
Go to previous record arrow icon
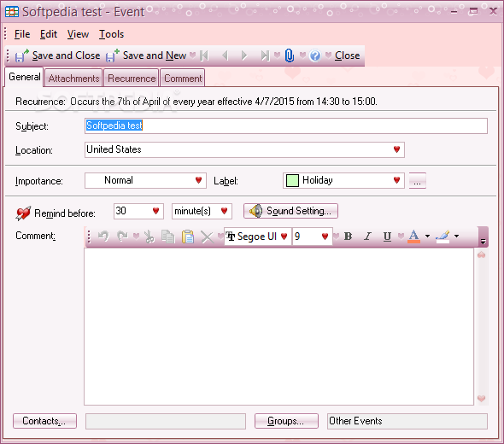click(x=225, y=55)
